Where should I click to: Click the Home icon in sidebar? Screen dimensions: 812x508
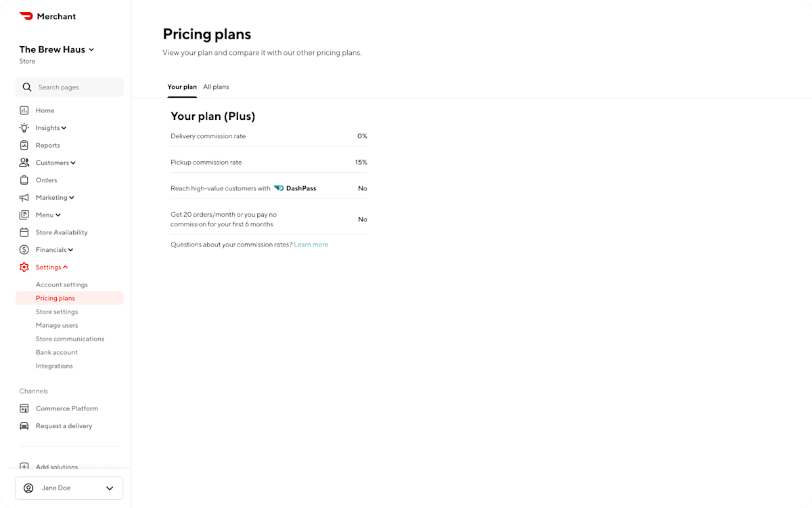point(24,110)
